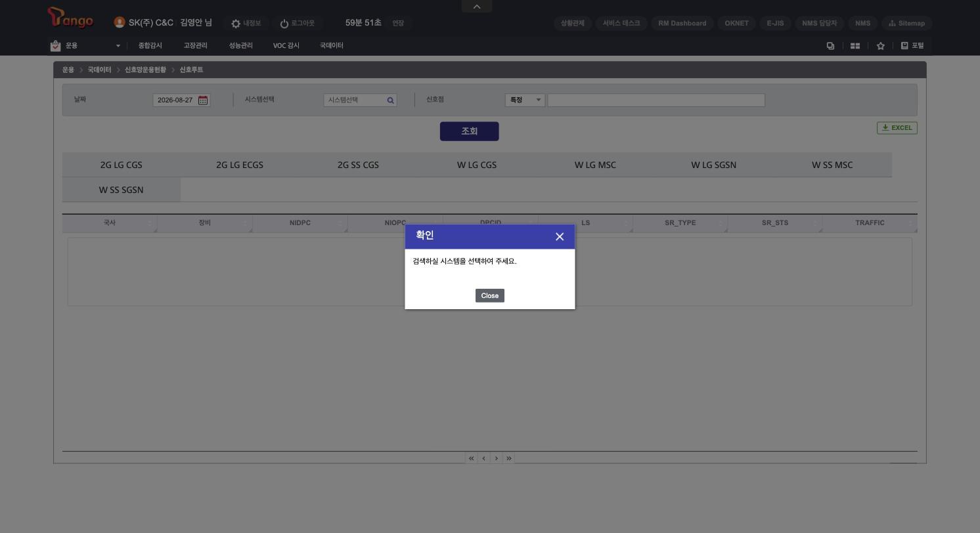This screenshot has width=980, height=533.
Task: Sort by the SR_TYPE column header
Action: [680, 223]
